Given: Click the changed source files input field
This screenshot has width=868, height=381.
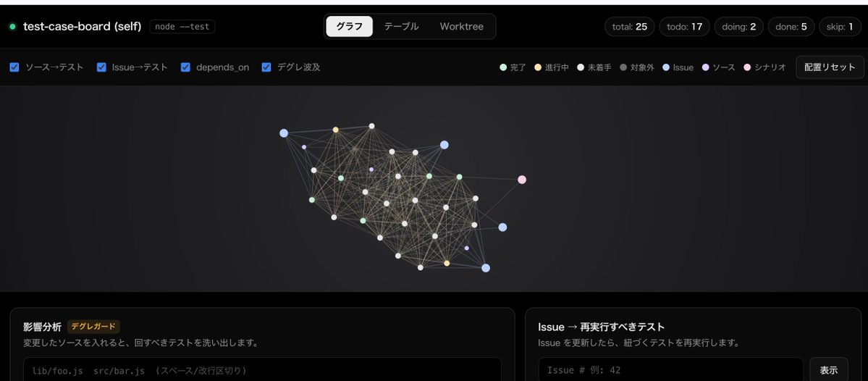Looking at the screenshot, I should 262,370.
